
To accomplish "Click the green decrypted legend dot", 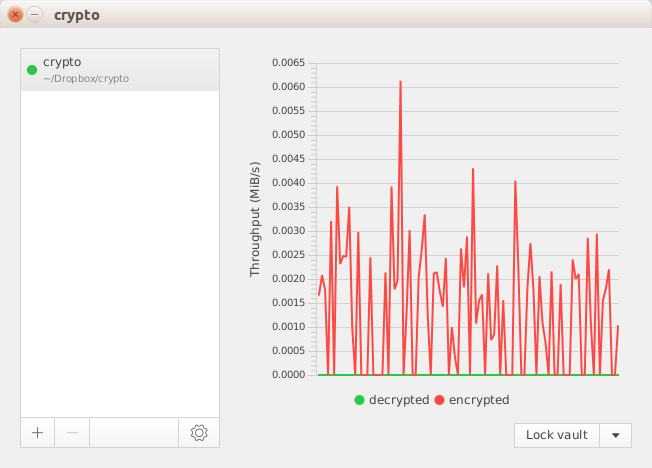I will coord(360,400).
